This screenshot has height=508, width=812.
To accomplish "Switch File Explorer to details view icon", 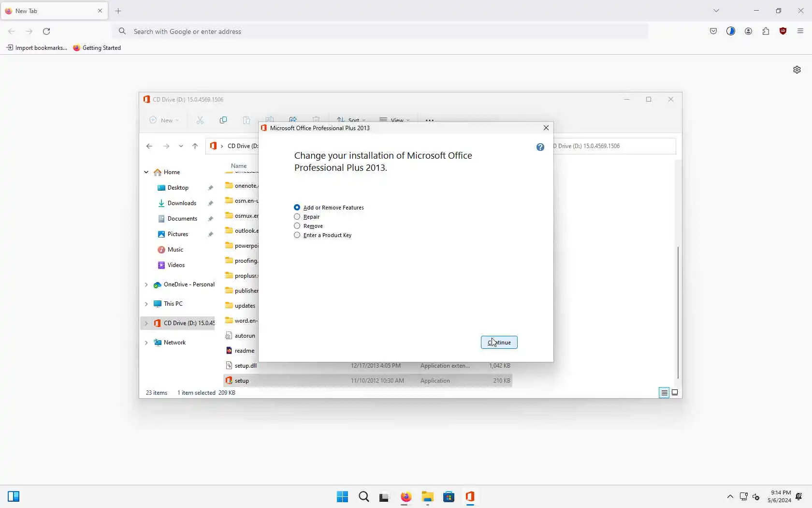I will click(664, 393).
